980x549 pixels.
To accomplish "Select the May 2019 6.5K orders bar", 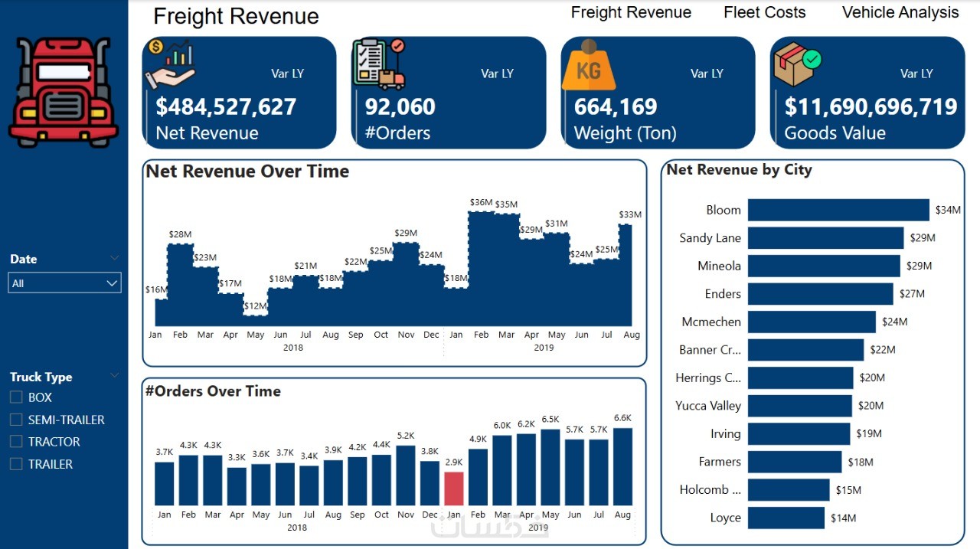I will (550, 467).
